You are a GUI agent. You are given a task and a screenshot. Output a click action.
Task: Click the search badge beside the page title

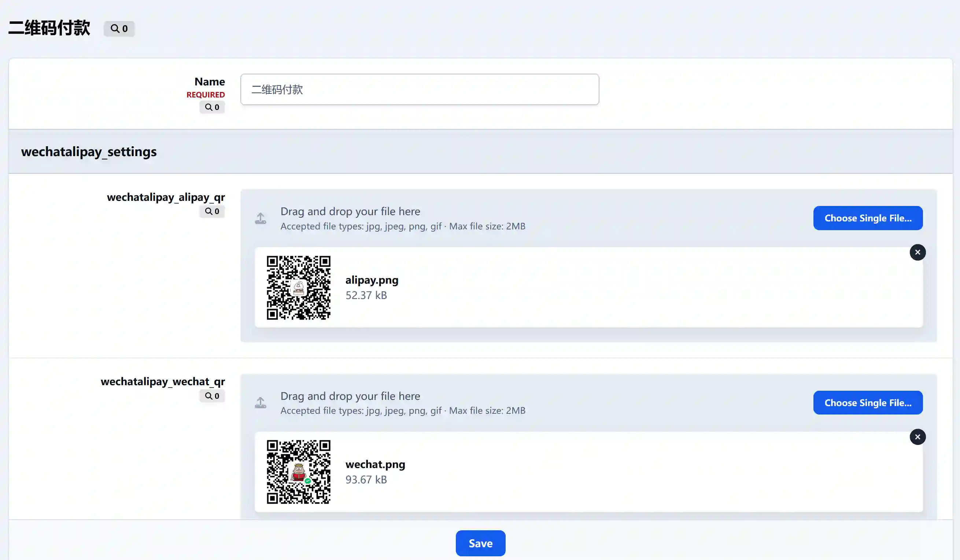[119, 29]
